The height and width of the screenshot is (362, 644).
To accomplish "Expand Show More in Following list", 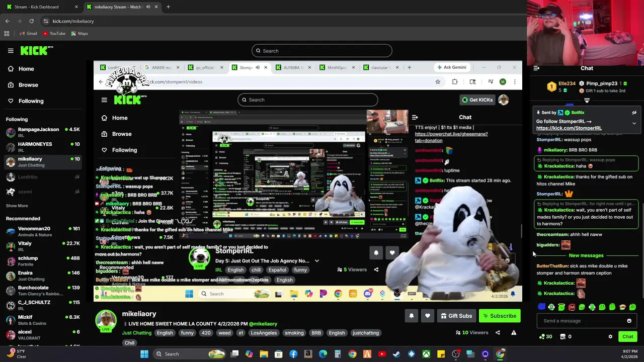I will point(17,206).
